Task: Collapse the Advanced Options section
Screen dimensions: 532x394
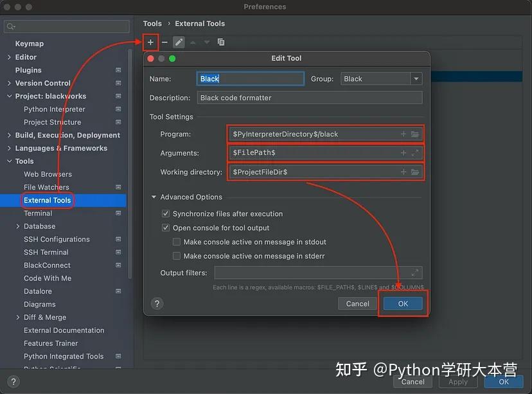Action: tap(154, 197)
